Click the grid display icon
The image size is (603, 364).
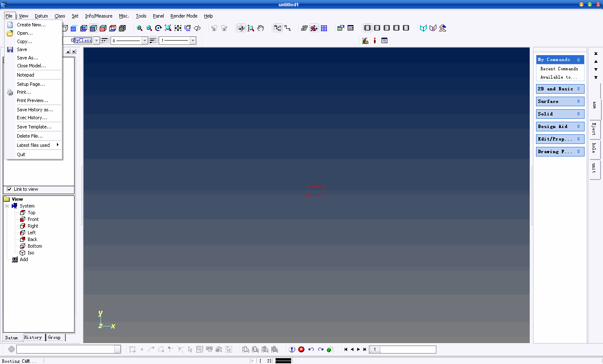click(x=324, y=28)
